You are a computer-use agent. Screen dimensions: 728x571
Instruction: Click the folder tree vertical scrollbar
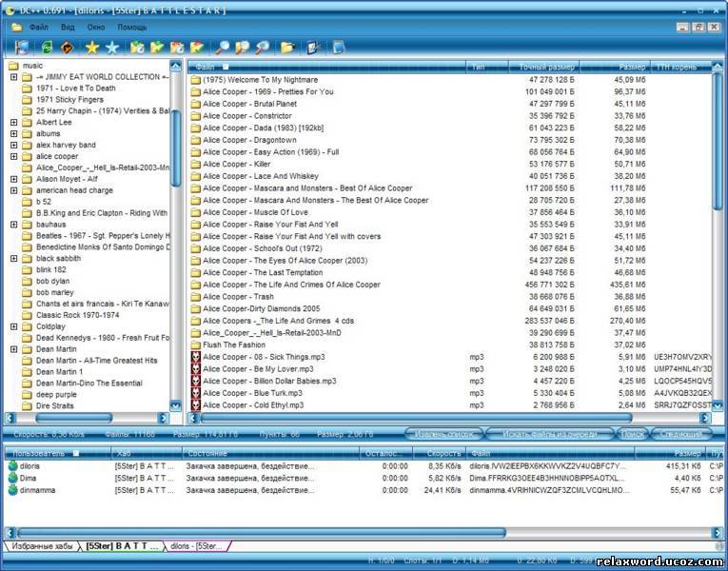176,238
